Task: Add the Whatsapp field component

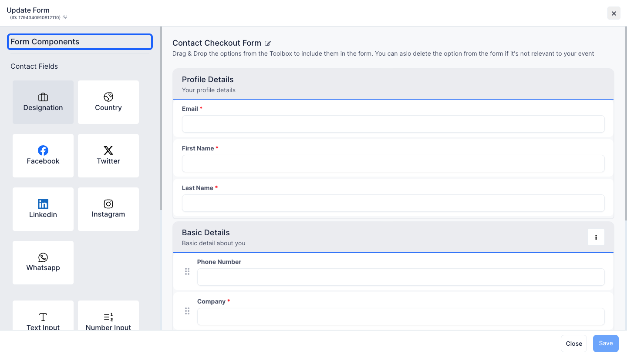Action: 43,263
